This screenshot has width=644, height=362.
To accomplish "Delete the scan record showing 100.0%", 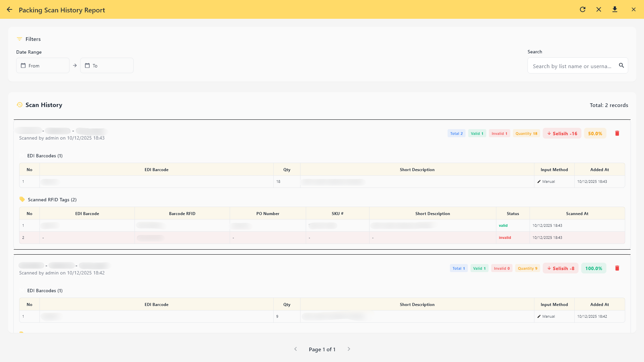I will pos(617,268).
